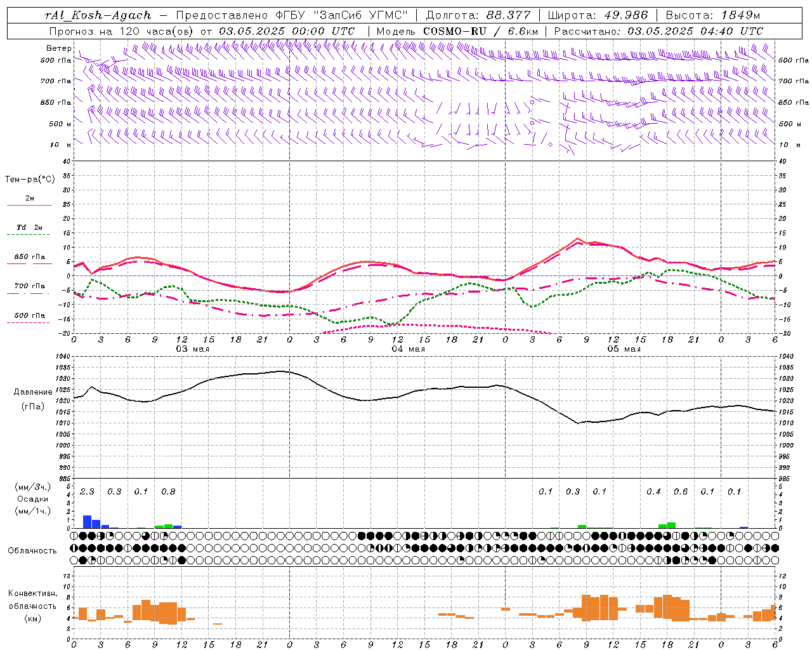The image size is (812, 650).
Task: Click the solid line sample under 2м legend
Action: click(29, 206)
